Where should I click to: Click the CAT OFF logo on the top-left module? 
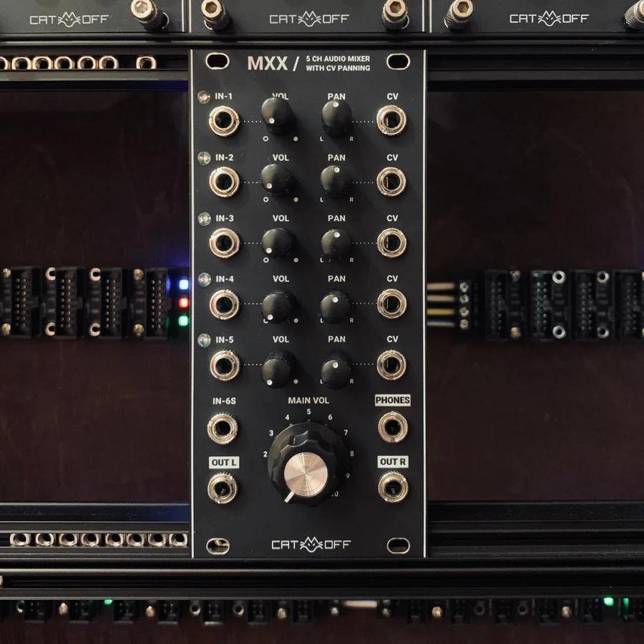[x=69, y=19]
